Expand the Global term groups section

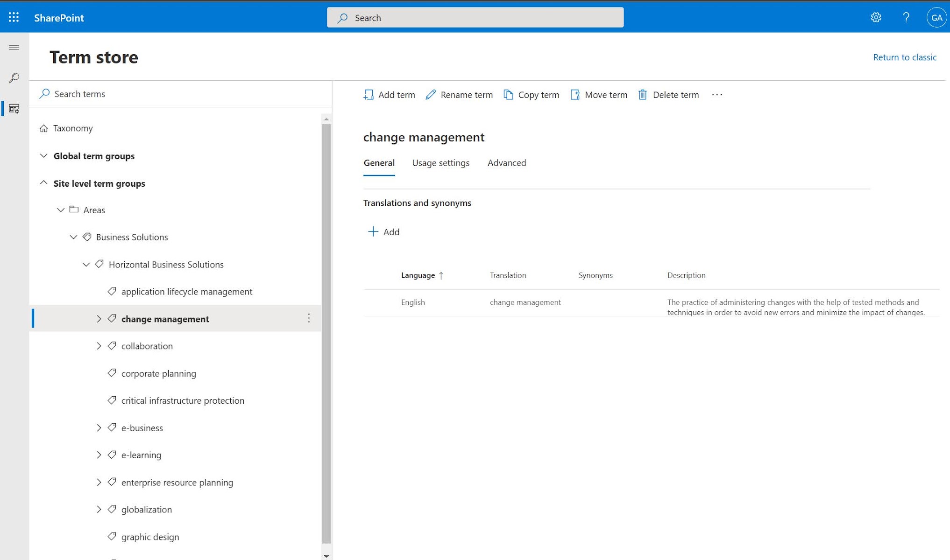[x=43, y=156]
